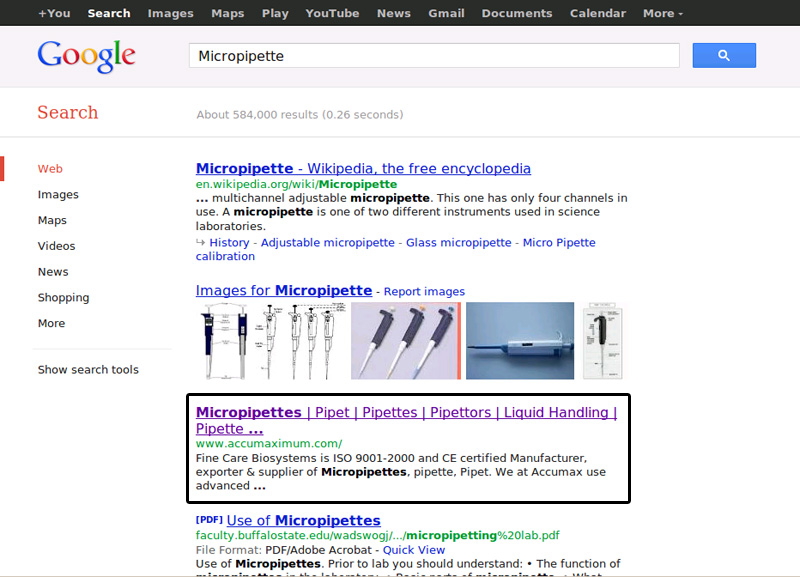Viewport: 800px width, 577px height.
Task: Click the blue magnifier search button
Action: click(x=724, y=56)
